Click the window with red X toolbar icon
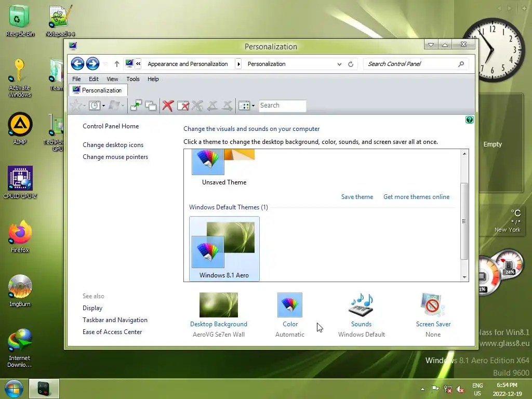 (x=183, y=105)
